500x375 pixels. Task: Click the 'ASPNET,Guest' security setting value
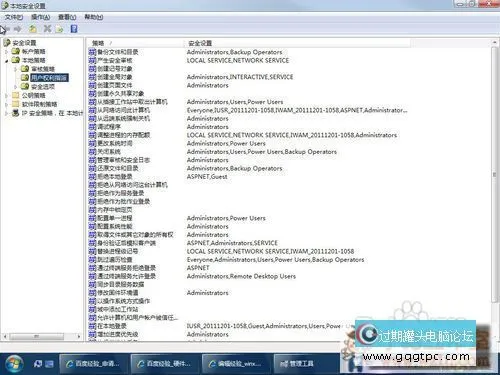pyautogui.click(x=207, y=177)
